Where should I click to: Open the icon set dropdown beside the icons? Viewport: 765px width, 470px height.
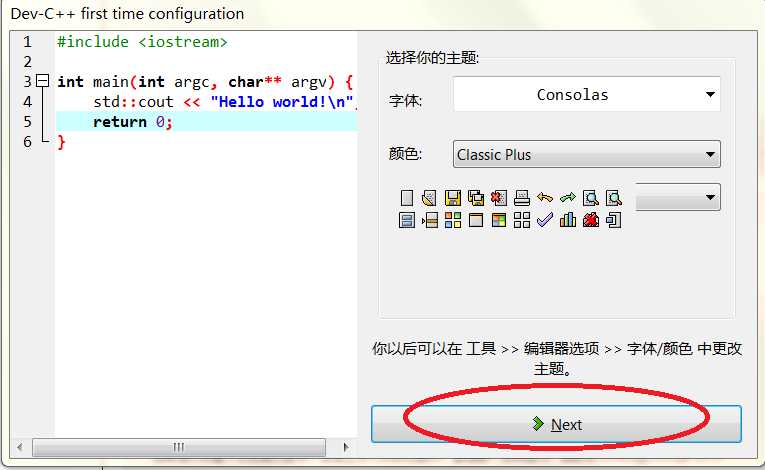click(x=678, y=197)
